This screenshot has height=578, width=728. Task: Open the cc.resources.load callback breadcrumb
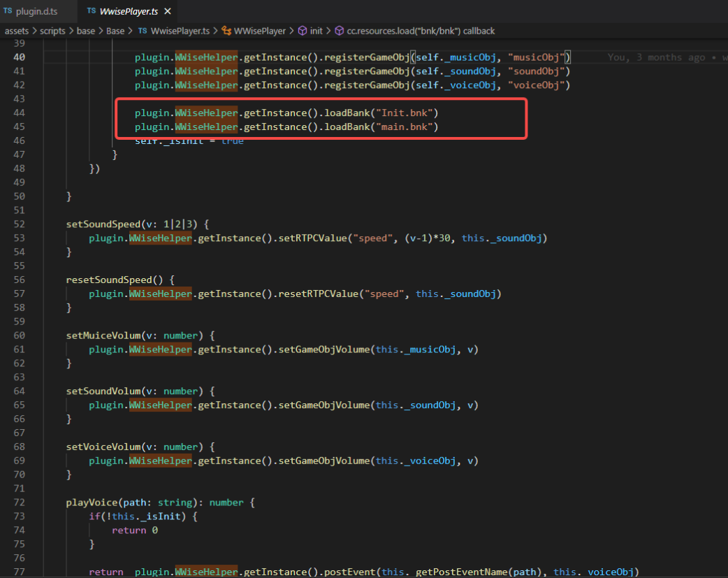pos(421,31)
